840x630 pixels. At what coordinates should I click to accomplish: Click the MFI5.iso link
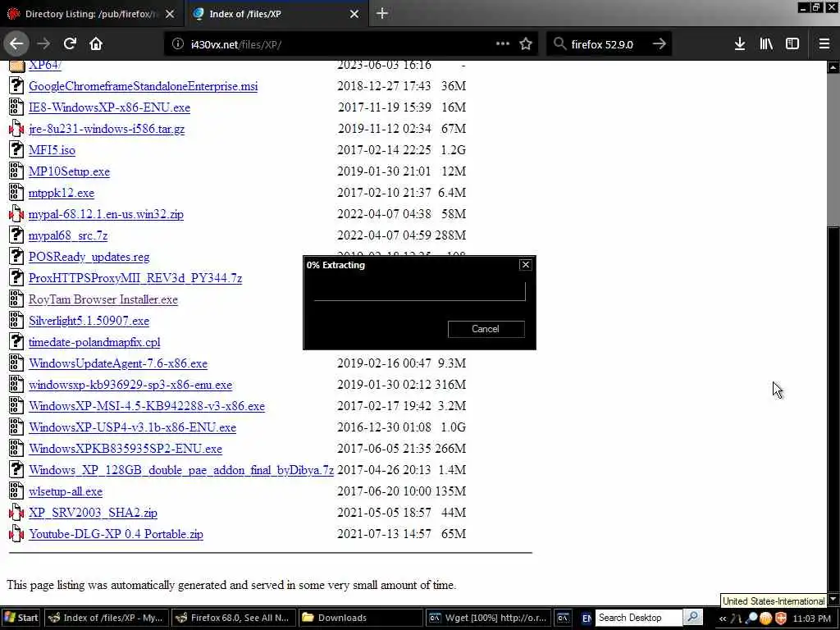52,150
